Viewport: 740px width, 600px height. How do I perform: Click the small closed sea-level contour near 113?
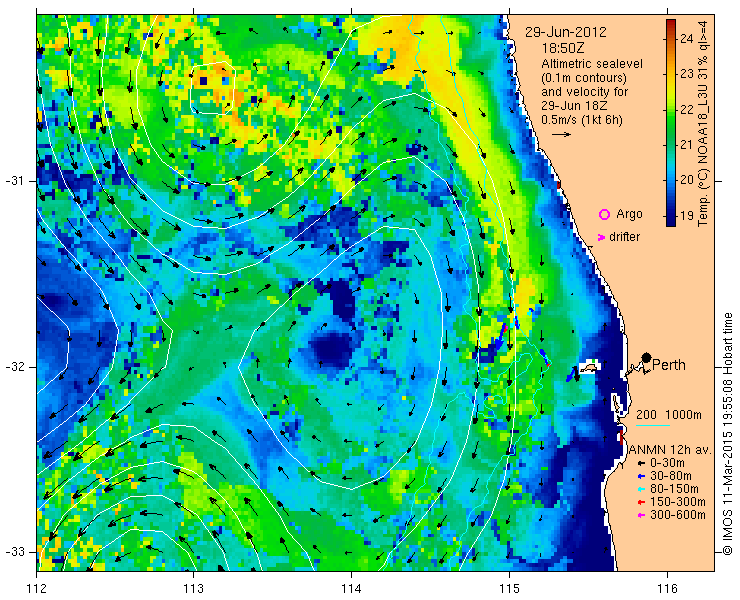(212, 88)
